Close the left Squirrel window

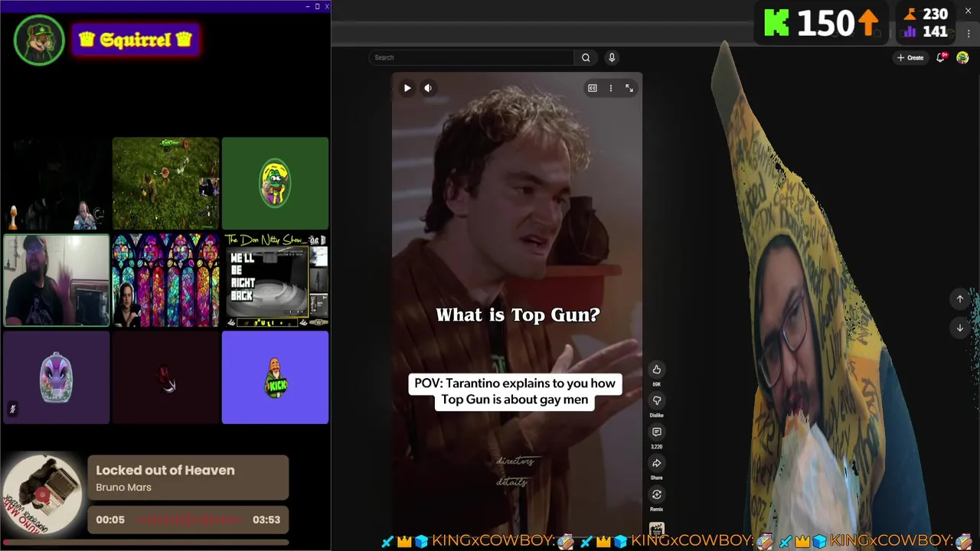(327, 6)
